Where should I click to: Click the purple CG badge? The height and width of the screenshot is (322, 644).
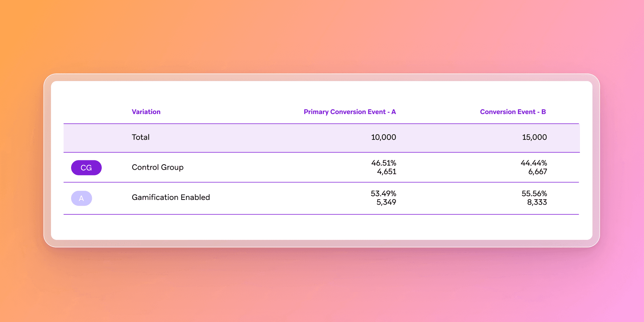pos(86,168)
